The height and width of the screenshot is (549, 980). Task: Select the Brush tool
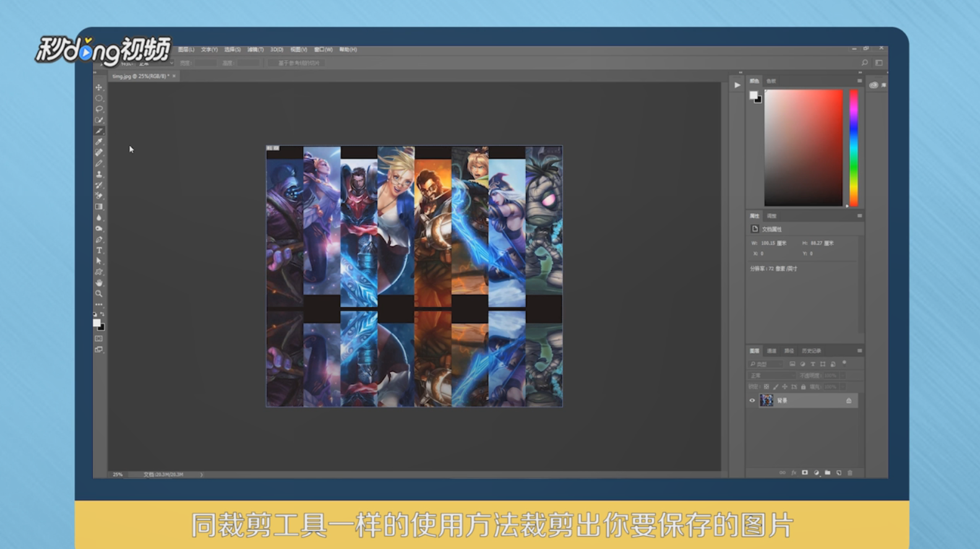99,163
